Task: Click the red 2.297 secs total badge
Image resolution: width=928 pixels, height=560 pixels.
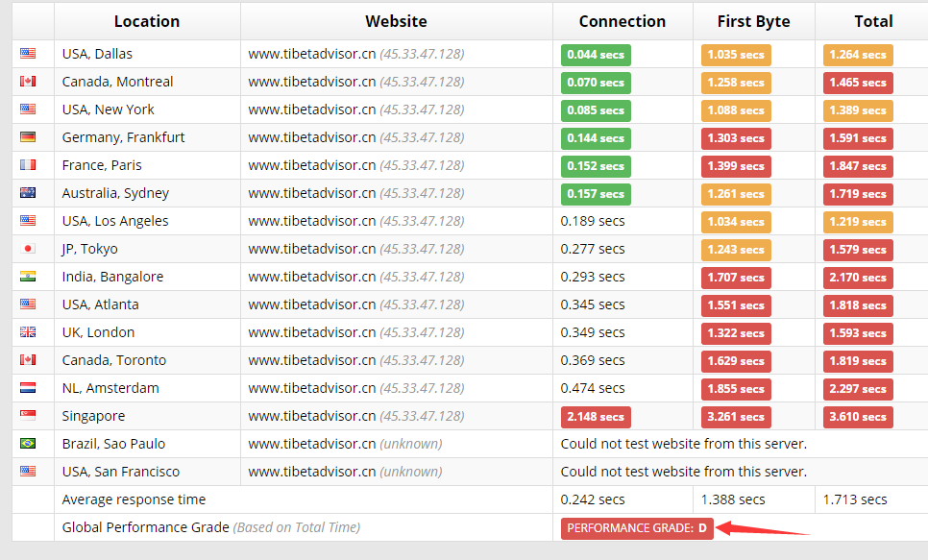Action: click(x=858, y=389)
